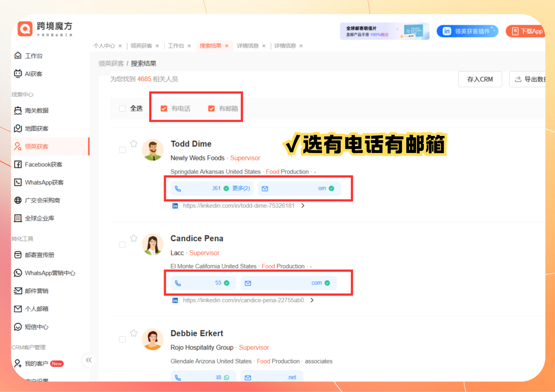This screenshot has width=555, height=392.
Task: Show more phone numbers via 更多(2)
Action: [241, 189]
